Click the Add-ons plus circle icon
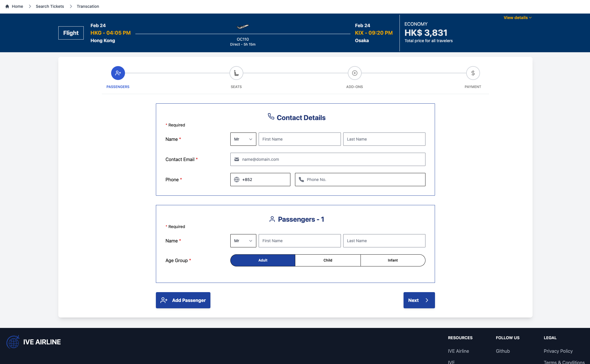Image resolution: width=590 pixels, height=364 pixels. (354, 73)
